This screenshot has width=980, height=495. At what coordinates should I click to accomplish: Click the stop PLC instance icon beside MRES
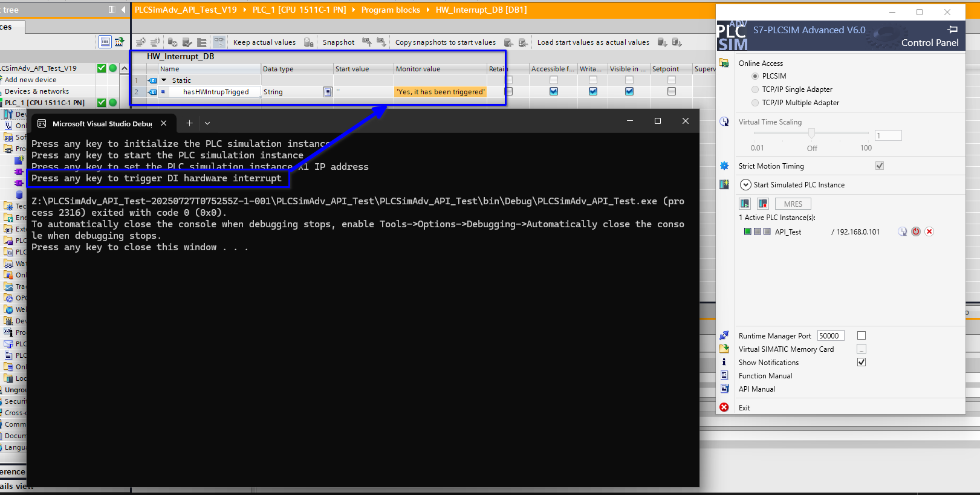coord(762,204)
